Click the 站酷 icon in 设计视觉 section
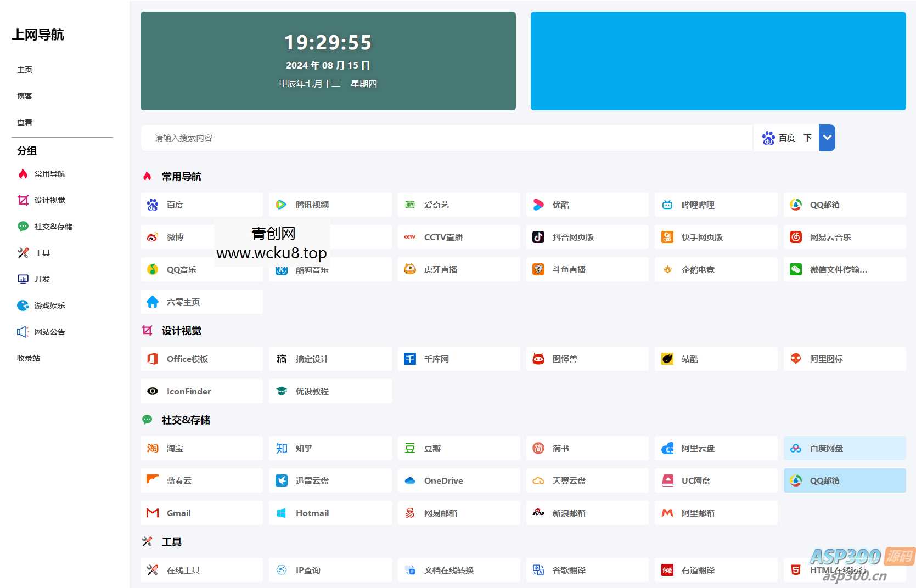This screenshot has height=588, width=916. [x=667, y=359]
